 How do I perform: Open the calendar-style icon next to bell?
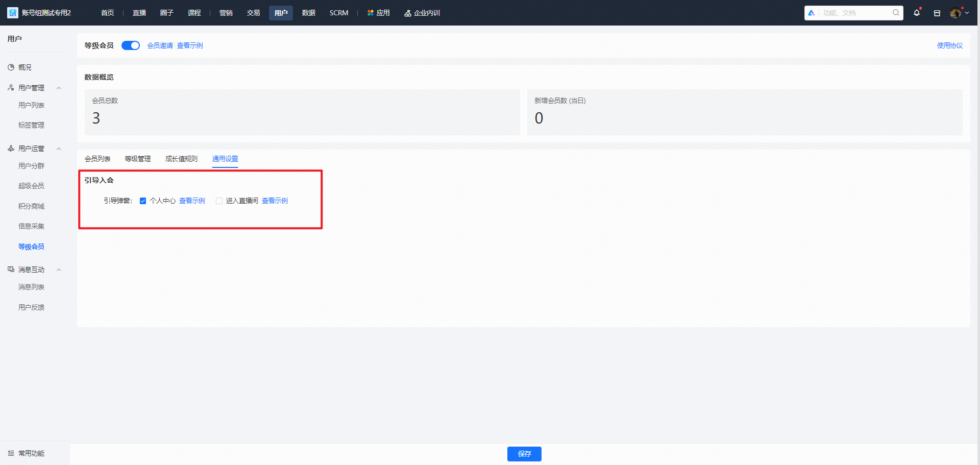[x=937, y=13]
